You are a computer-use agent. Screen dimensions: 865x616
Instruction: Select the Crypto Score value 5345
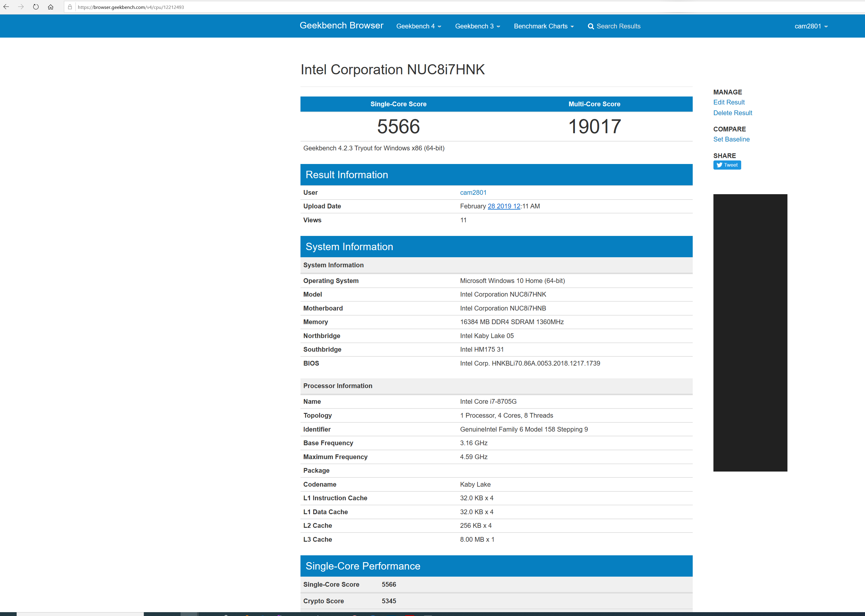389,601
